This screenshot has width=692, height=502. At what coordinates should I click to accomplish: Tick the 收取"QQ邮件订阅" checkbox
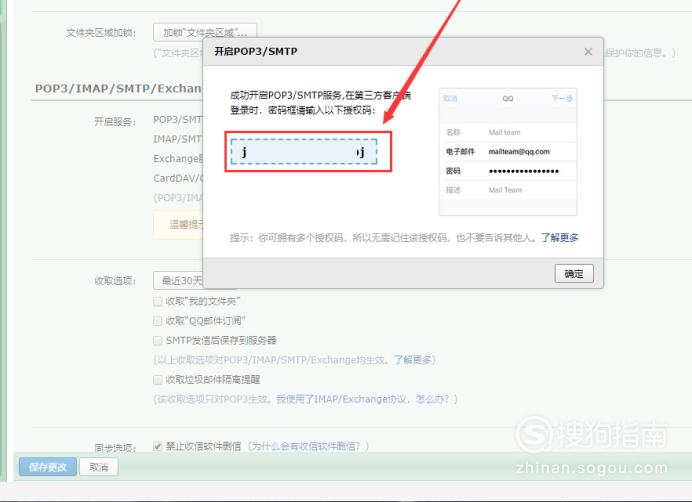point(158,321)
